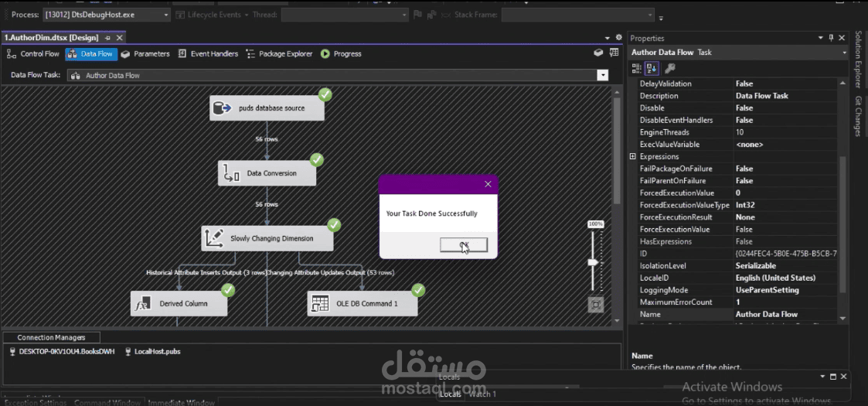Click the designer scroll down arrow
This screenshot has height=406, width=868.
tap(618, 321)
